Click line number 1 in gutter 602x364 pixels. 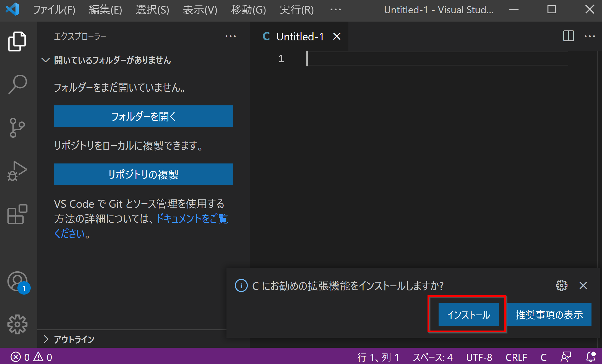pos(281,59)
